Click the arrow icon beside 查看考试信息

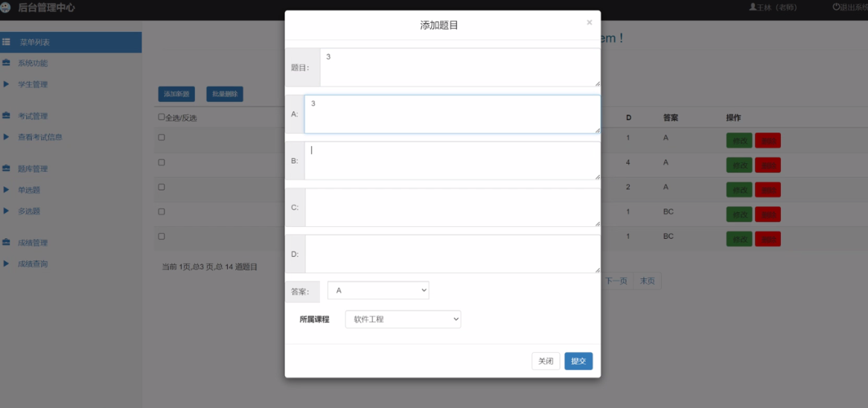[6, 137]
